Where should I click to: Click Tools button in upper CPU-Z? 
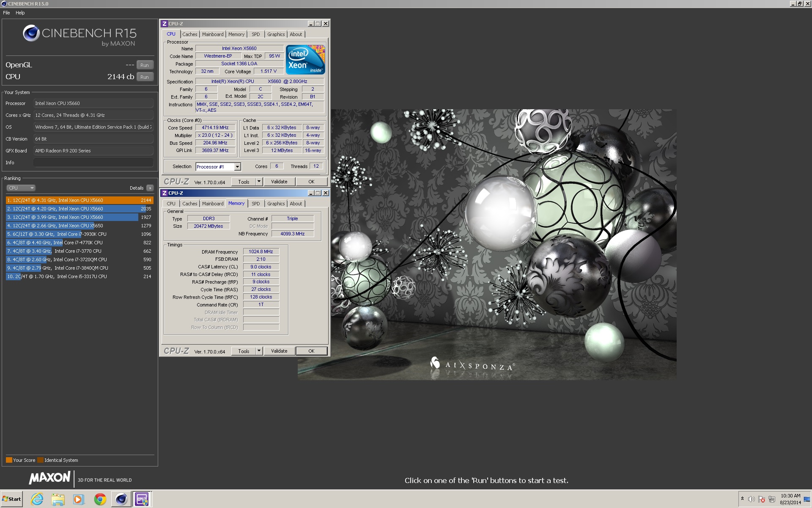[244, 182]
